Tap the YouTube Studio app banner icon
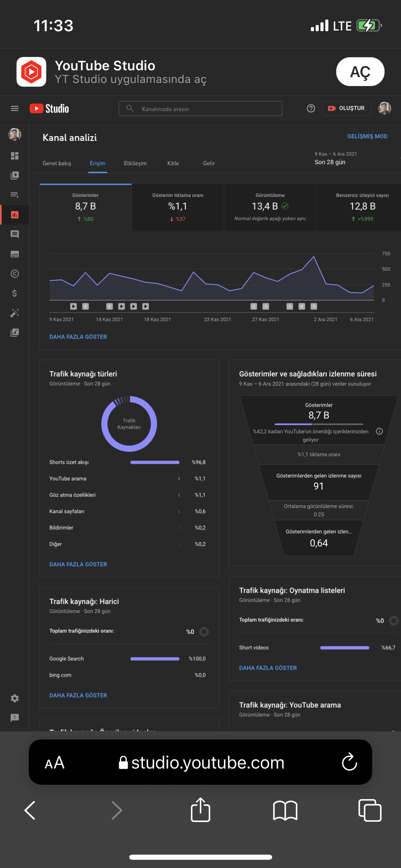Screen dimensions: 401x868 pyautogui.click(x=31, y=72)
